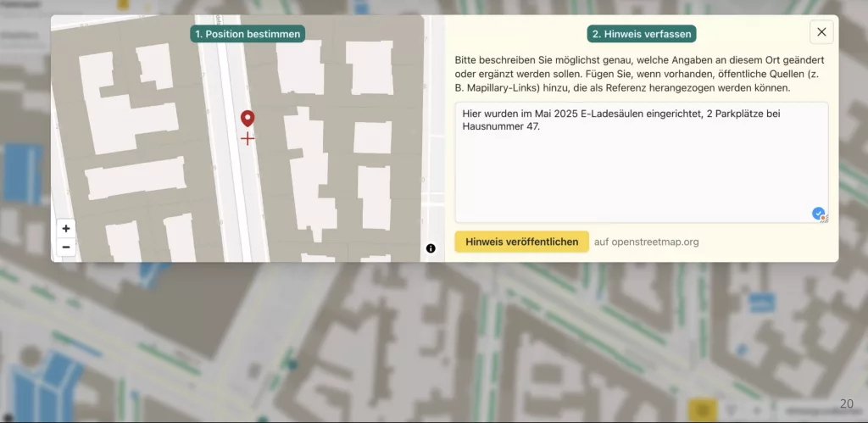Click the yellow button in blurred background map
Screen dimensions: 868x423
point(703,409)
